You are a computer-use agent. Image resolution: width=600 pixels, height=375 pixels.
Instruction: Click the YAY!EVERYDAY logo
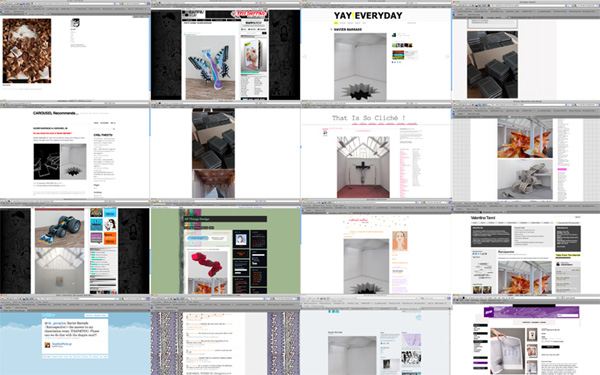[368, 16]
